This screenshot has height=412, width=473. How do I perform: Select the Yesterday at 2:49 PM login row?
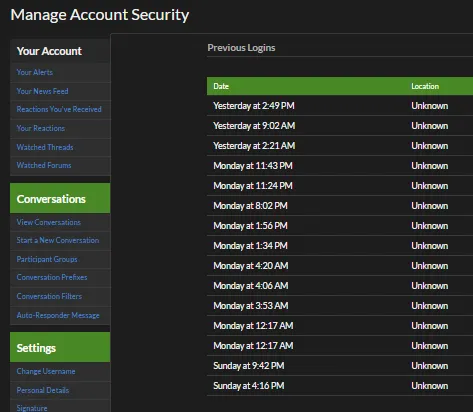pyautogui.click(x=340, y=106)
